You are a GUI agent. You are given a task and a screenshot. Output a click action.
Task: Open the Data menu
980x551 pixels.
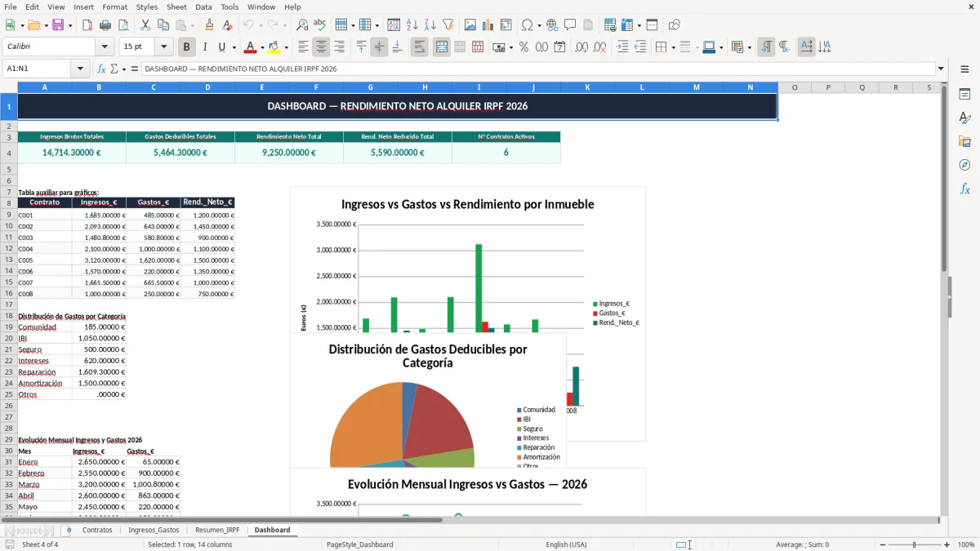click(x=203, y=7)
